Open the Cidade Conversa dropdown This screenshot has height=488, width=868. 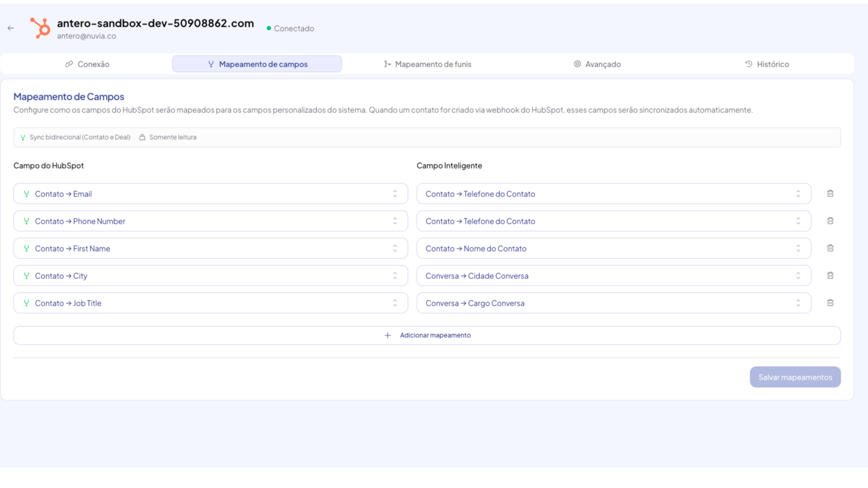pyautogui.click(x=614, y=276)
